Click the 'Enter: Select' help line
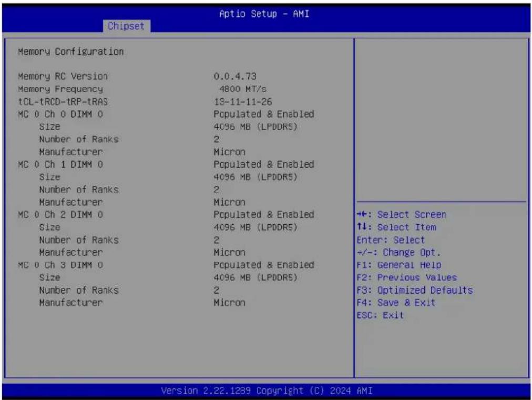 point(391,239)
